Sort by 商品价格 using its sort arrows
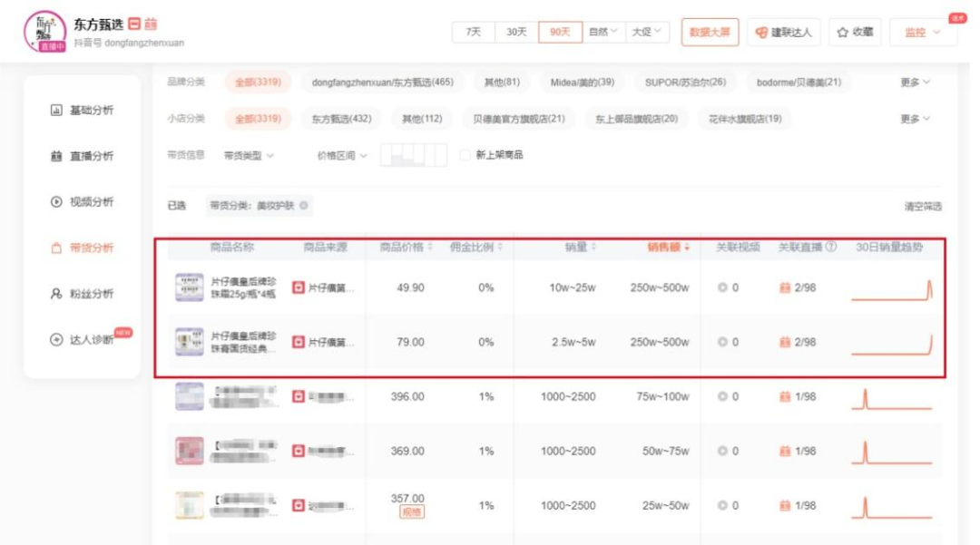Viewport: 980px width, 545px height. point(430,248)
